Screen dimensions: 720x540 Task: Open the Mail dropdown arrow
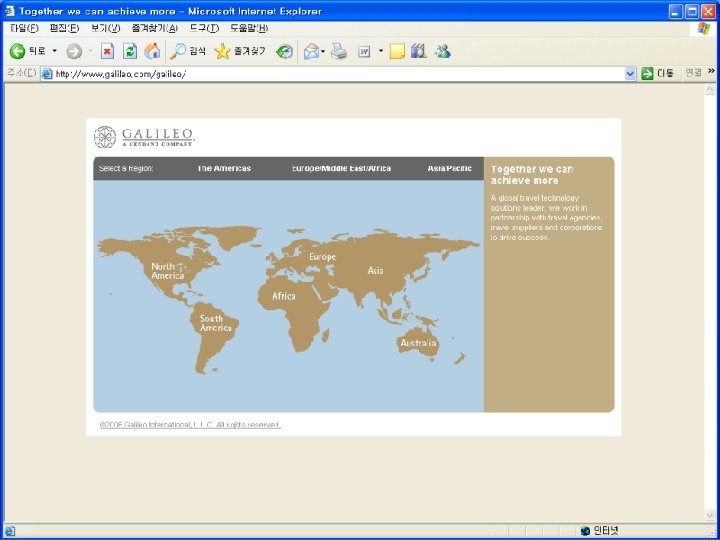(x=323, y=51)
